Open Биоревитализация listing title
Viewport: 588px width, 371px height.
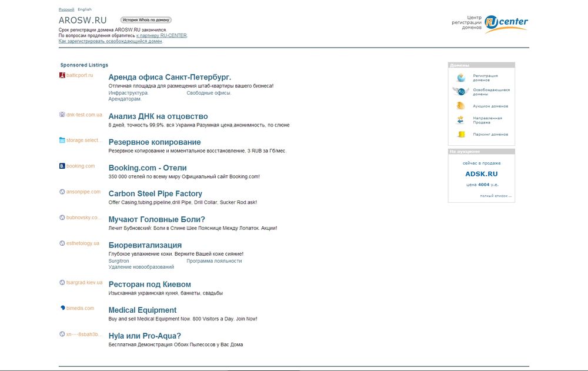tap(145, 245)
